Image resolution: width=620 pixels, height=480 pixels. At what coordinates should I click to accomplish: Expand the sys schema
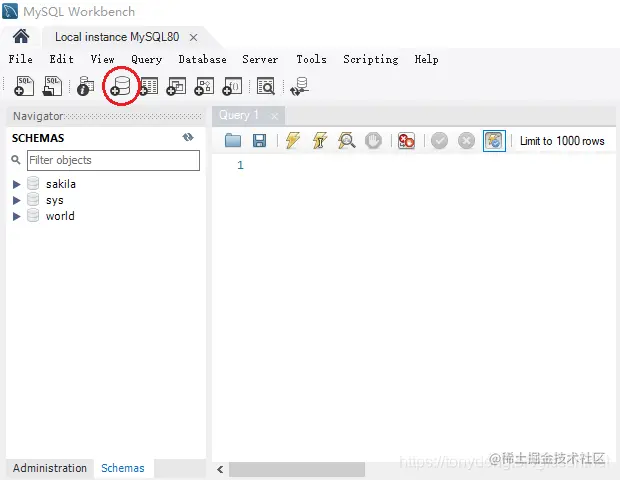16,200
